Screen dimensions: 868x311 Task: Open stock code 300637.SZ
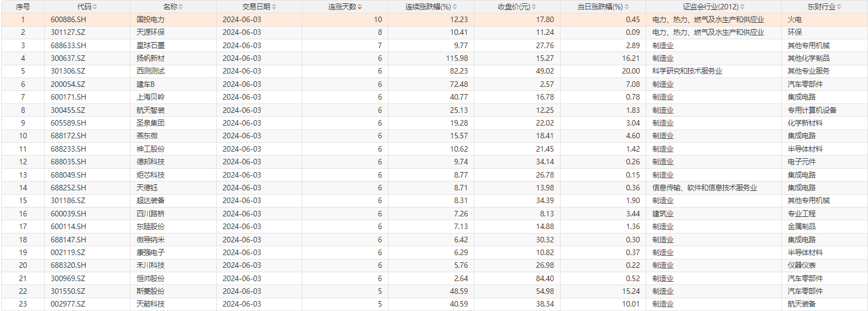coord(68,58)
